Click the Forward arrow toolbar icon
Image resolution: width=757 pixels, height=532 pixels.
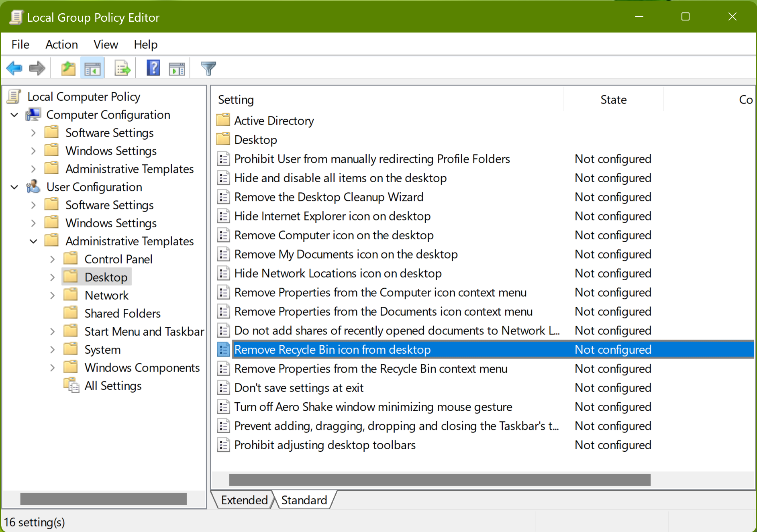(x=37, y=68)
